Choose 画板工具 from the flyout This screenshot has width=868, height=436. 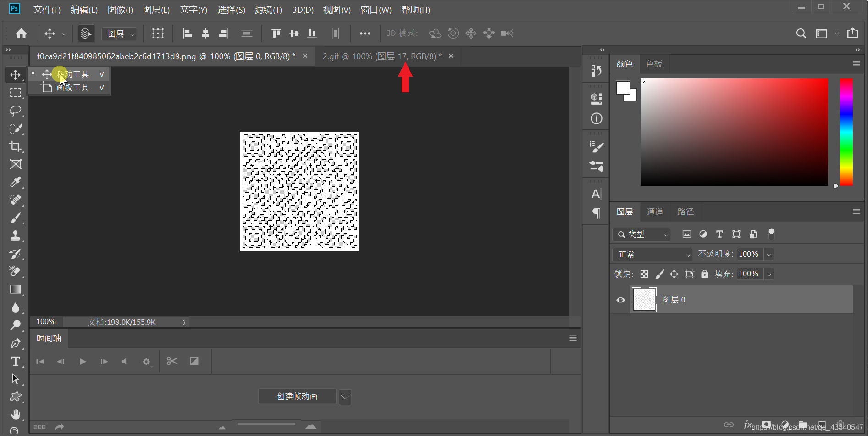(x=69, y=88)
